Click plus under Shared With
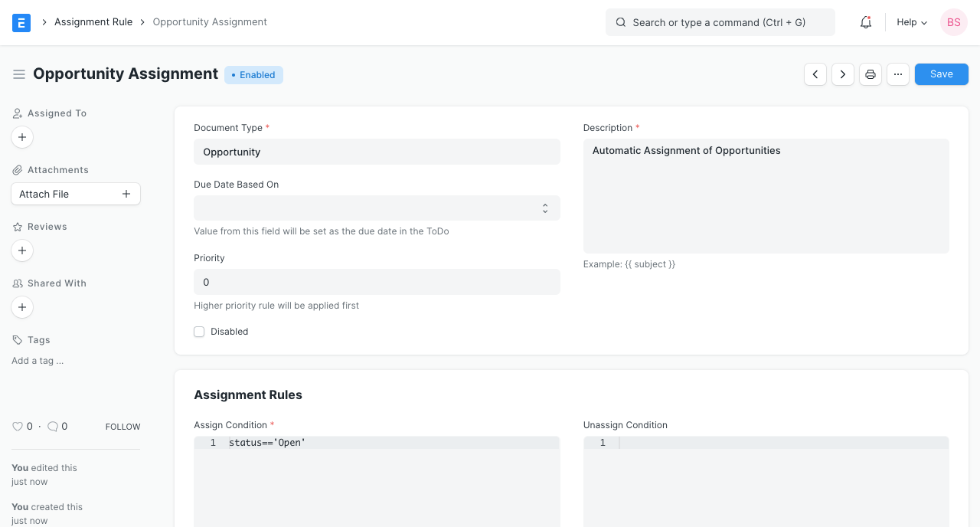Viewport: 980px width, 527px height. (x=22, y=307)
